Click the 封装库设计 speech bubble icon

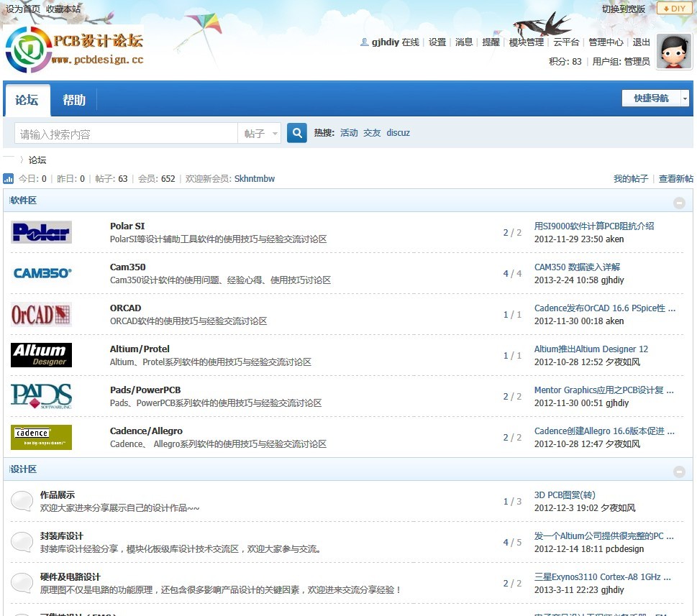22,542
